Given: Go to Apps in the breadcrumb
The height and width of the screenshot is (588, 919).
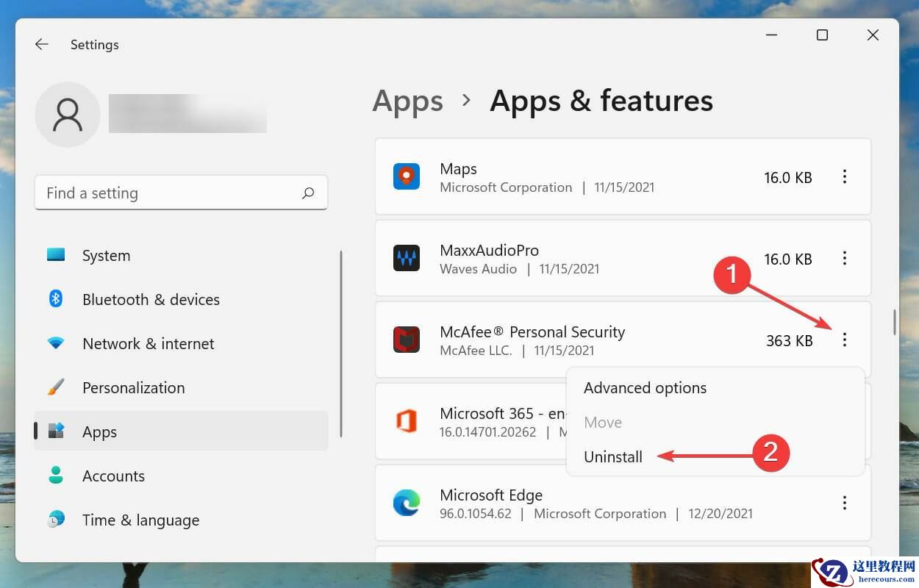Looking at the screenshot, I should (407, 101).
